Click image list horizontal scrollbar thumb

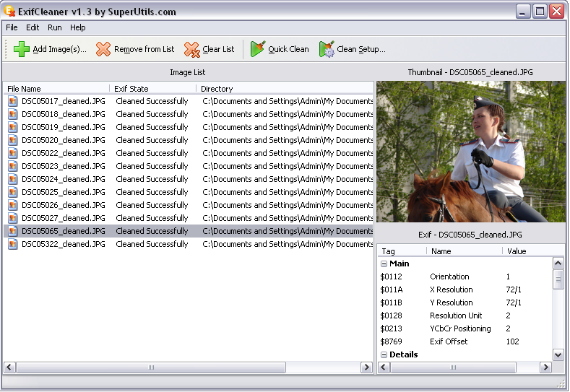[151, 367]
